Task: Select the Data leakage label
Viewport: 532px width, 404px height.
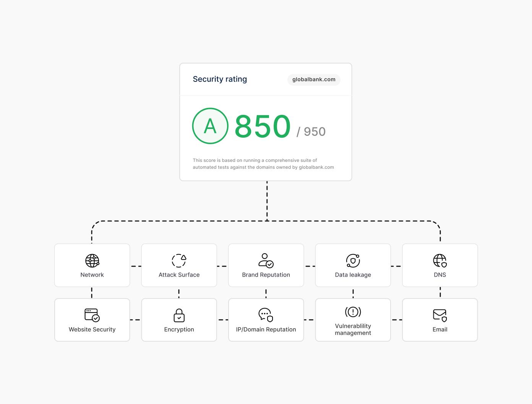Action: [x=353, y=275]
